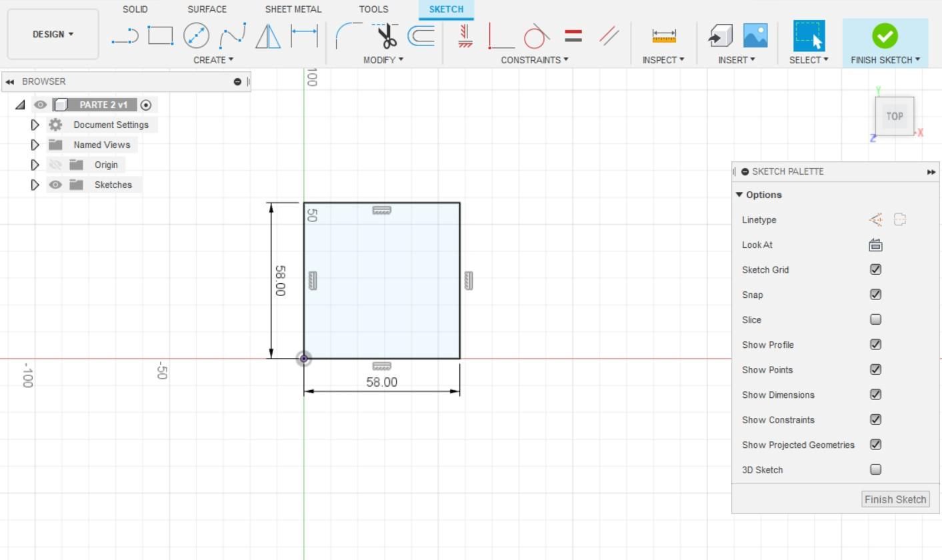Uncheck the Snap checkbox
This screenshot has width=942, height=560.
tap(875, 295)
